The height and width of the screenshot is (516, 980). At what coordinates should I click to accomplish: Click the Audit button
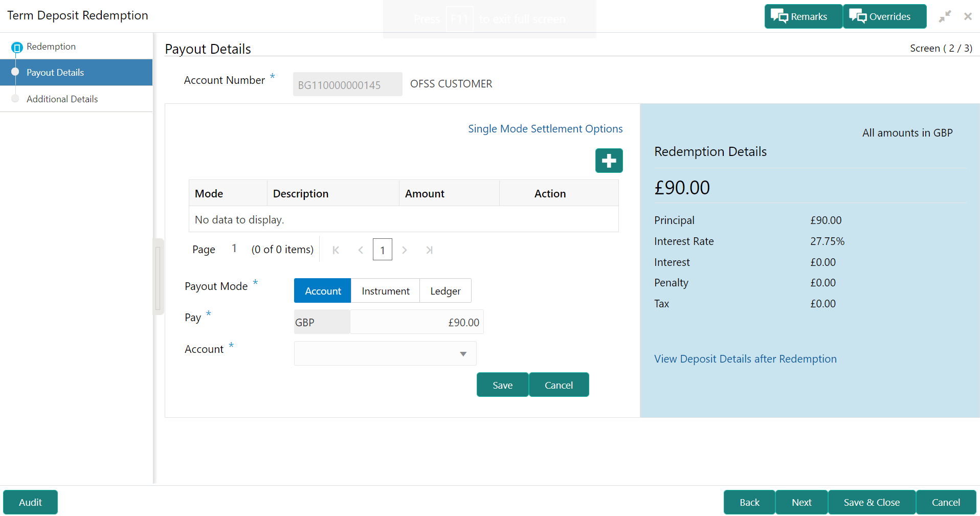30,502
